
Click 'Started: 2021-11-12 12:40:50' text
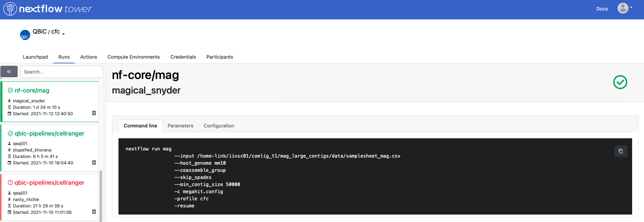tap(43, 114)
